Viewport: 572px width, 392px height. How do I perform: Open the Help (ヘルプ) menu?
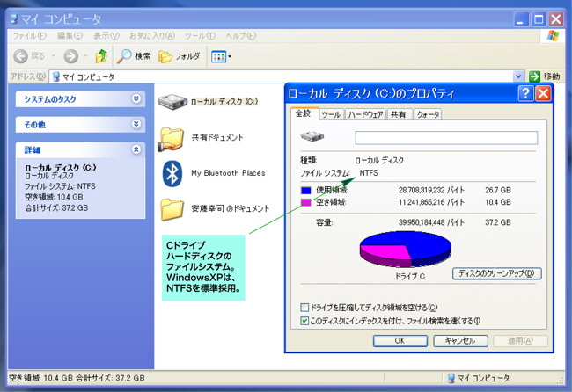click(241, 36)
